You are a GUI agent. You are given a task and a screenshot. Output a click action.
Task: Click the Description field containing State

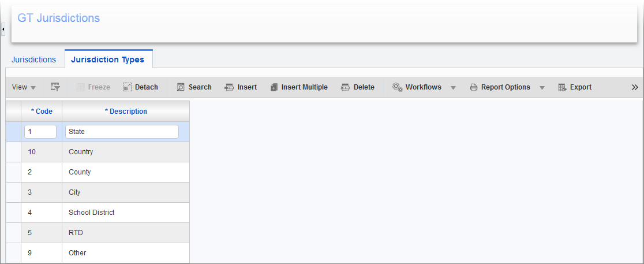122,132
